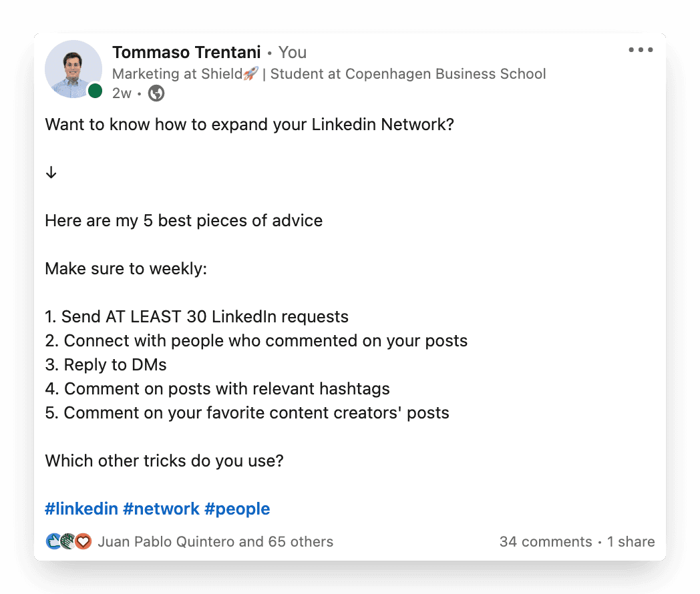Click the green online status indicator
700x594 pixels.
click(x=95, y=91)
